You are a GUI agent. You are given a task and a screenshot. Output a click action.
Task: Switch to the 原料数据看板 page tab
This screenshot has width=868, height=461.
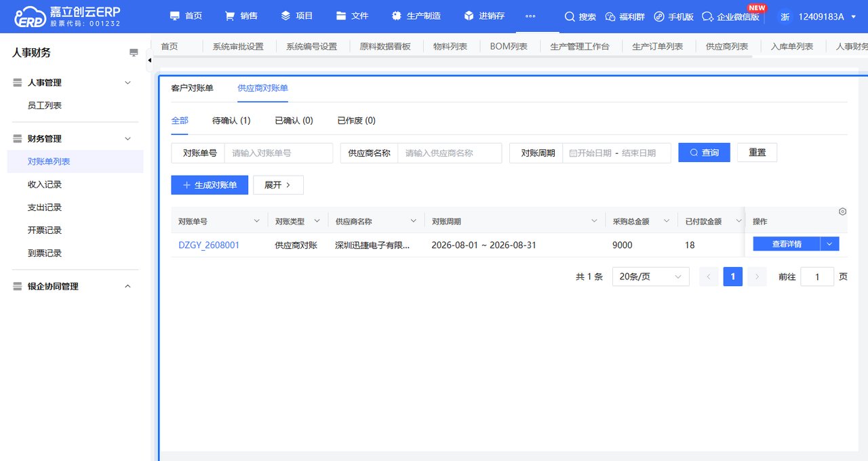(x=385, y=47)
